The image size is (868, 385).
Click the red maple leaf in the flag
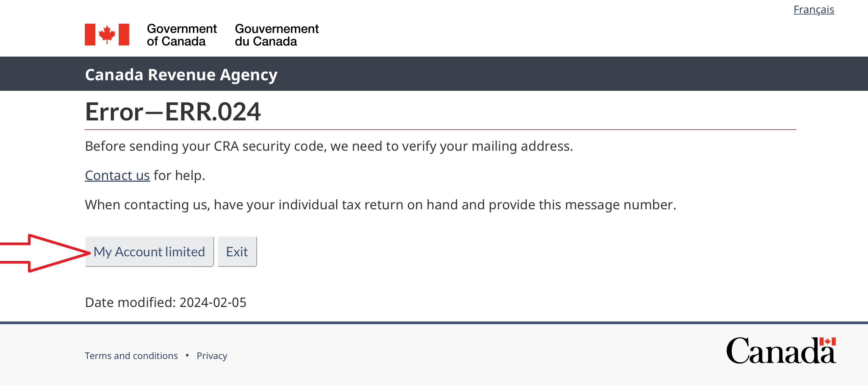click(x=107, y=34)
